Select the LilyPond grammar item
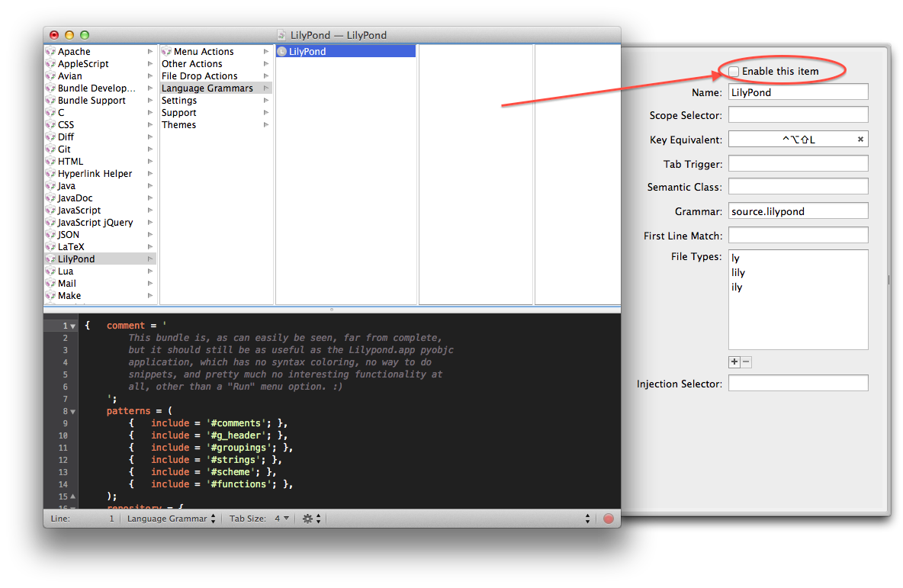 click(x=346, y=51)
